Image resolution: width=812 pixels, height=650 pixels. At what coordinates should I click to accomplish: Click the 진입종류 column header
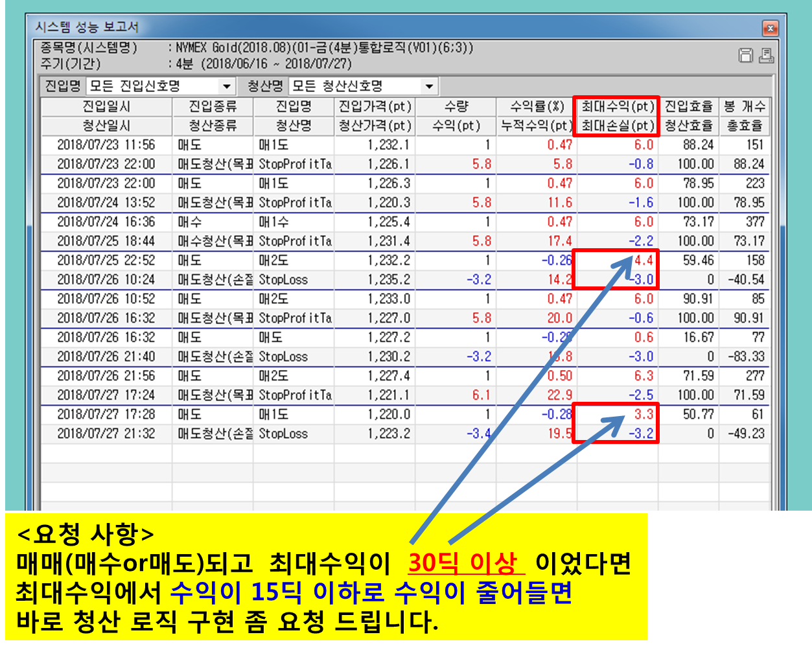tap(212, 106)
